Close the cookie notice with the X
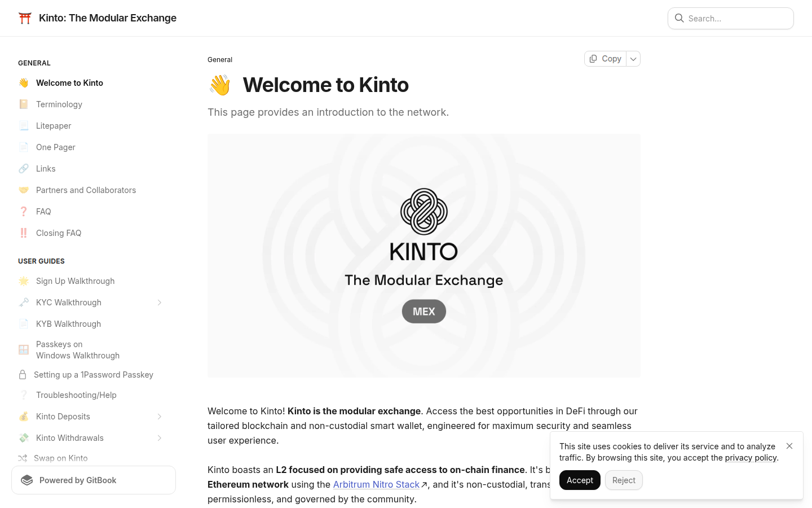812x508 pixels. pos(789,446)
